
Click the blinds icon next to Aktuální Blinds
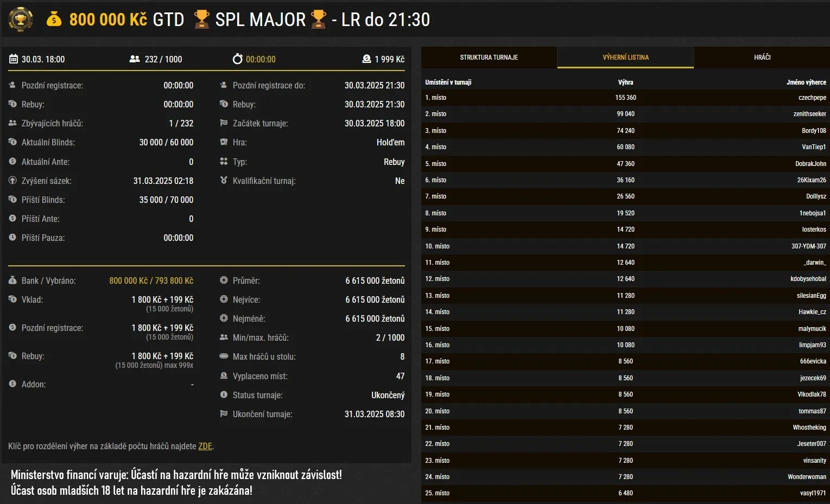pyautogui.click(x=12, y=142)
